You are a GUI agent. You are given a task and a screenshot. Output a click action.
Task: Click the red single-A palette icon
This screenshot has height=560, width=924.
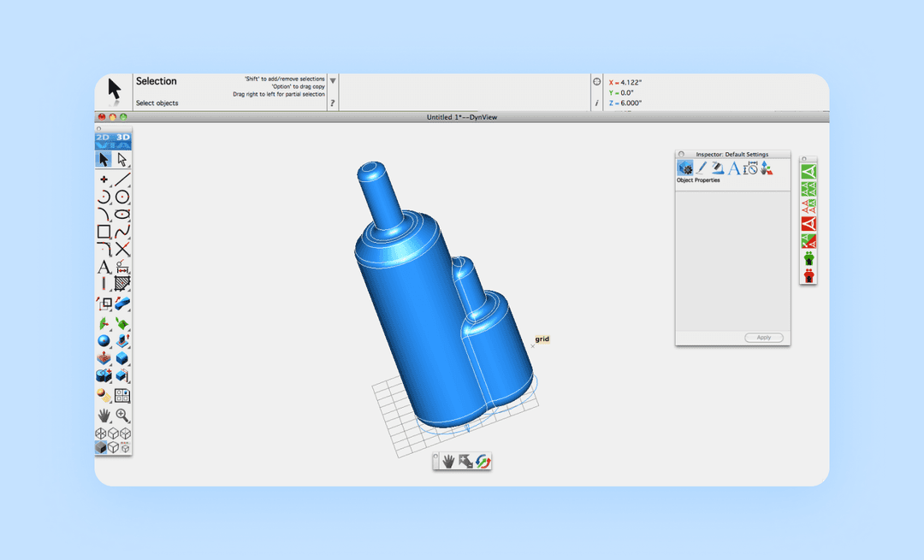(x=808, y=224)
